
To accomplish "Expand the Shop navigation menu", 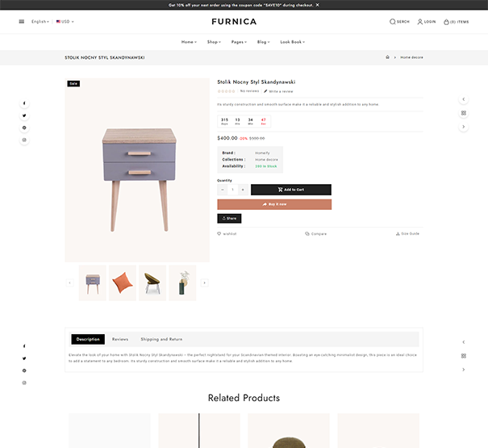I will [214, 42].
